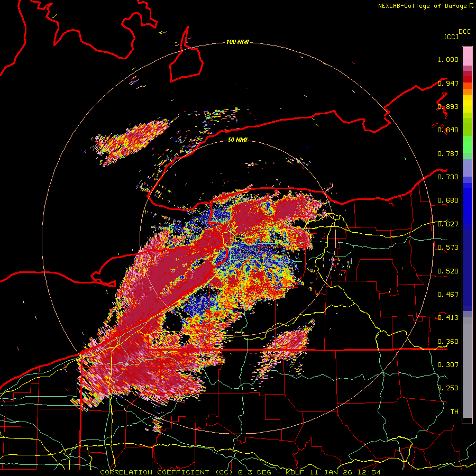This screenshot has height=476, width=476.
Task: Click the TH threshold label
Action: tap(454, 412)
